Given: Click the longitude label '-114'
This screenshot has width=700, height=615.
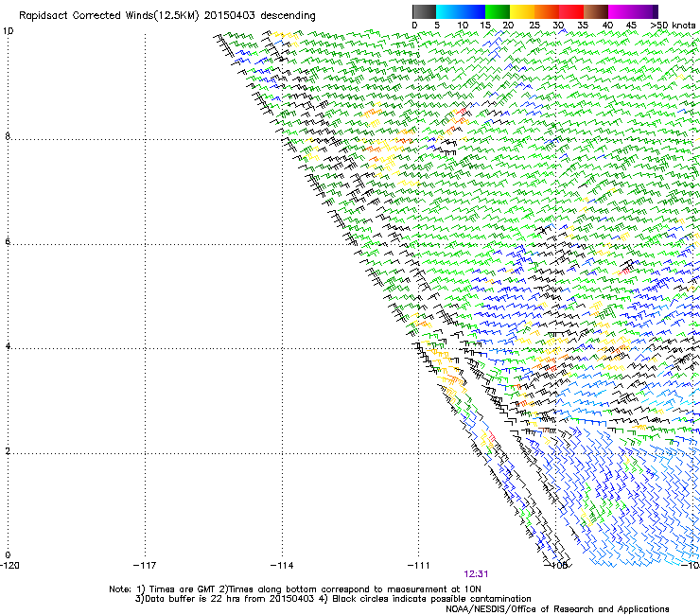Looking at the screenshot, I should pyautogui.click(x=282, y=566).
